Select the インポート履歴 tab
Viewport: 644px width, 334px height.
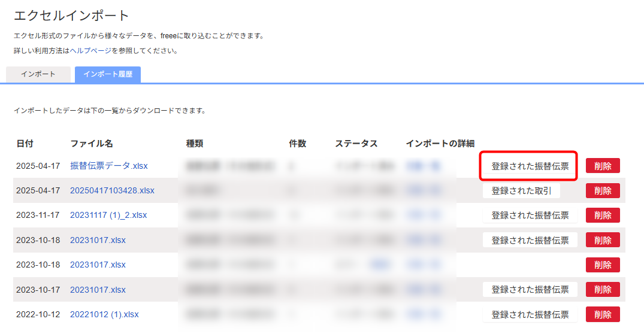[x=108, y=74]
